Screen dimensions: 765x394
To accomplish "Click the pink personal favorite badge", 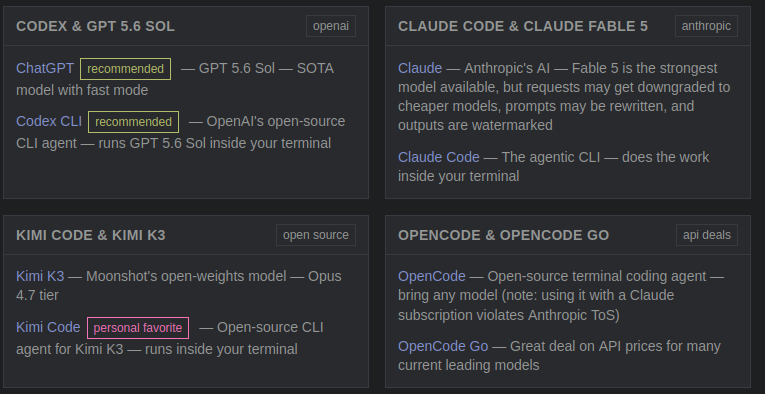I will (x=138, y=328).
